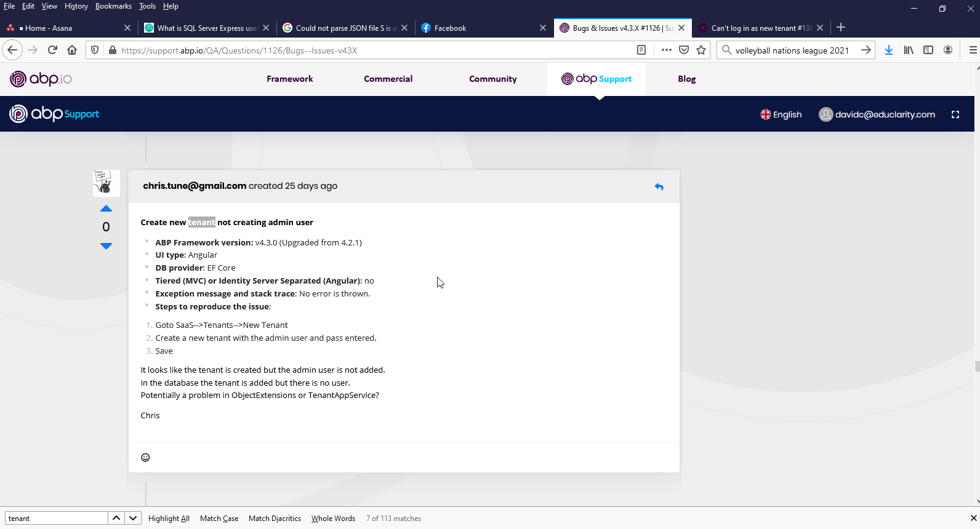Open Framework navigation link
This screenshot has width=980, height=529.
(x=290, y=79)
